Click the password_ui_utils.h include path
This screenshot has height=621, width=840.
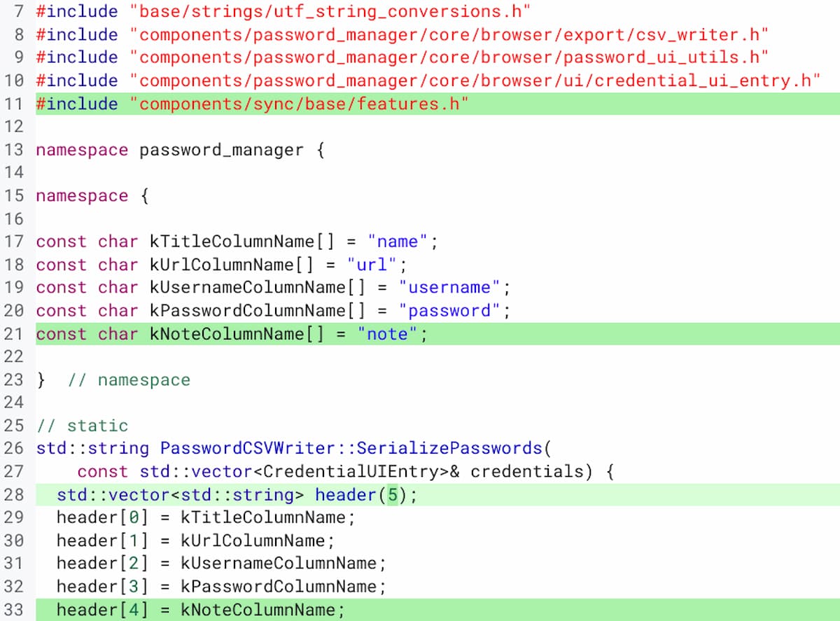pyautogui.click(x=449, y=57)
